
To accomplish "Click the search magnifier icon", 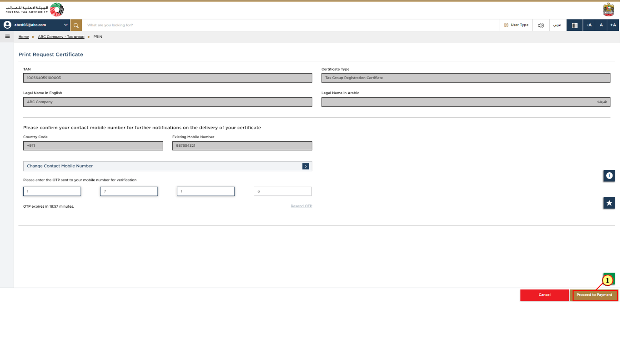I will [76, 25].
